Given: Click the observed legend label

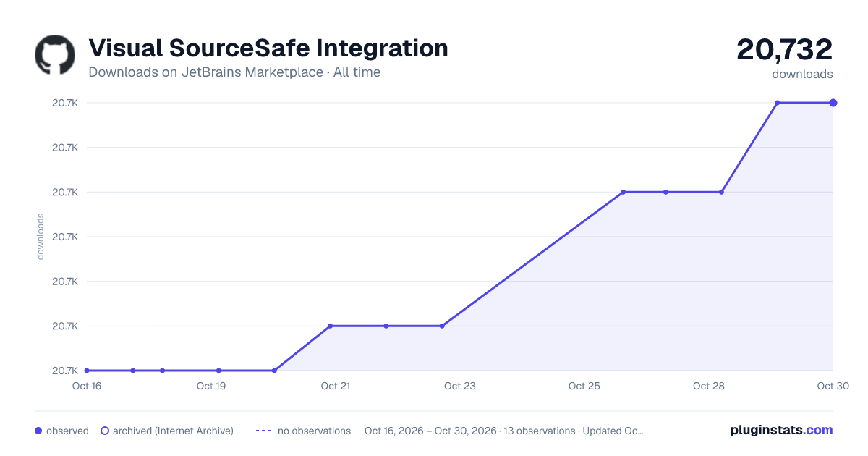Looking at the screenshot, I should click(67, 431).
